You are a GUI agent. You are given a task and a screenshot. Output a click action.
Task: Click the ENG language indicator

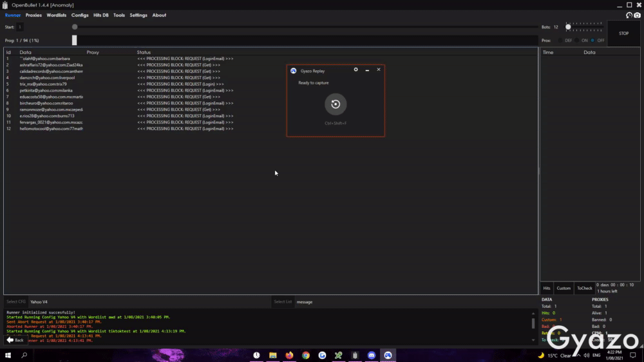(596, 356)
